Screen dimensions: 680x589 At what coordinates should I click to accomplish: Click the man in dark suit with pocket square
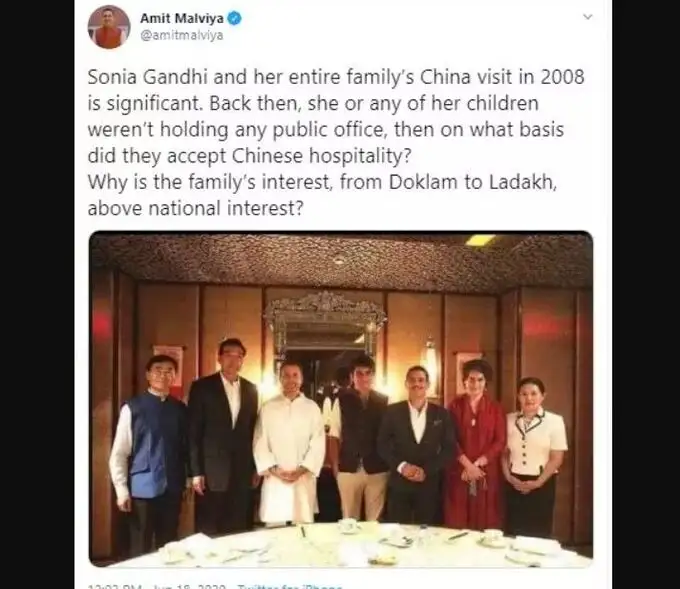415,445
